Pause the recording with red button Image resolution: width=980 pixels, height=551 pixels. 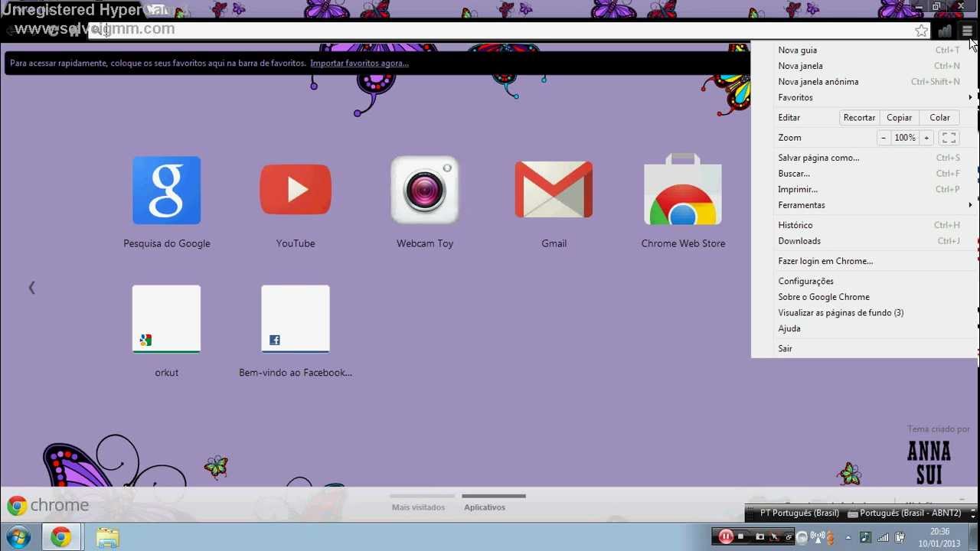click(x=725, y=536)
